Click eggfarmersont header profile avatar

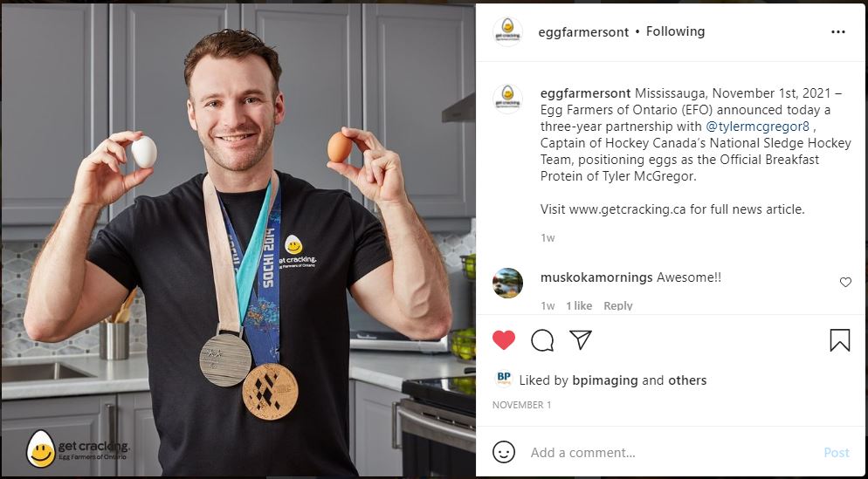click(507, 31)
